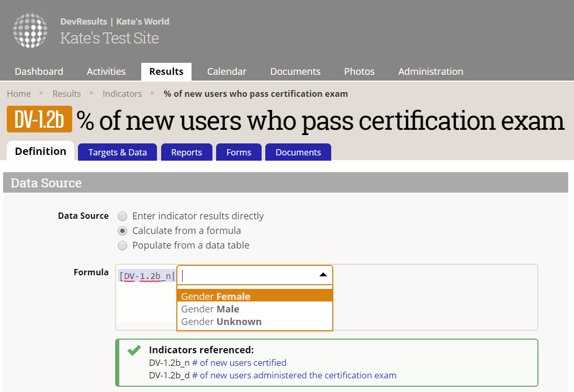
Task: Open the Reports tab
Action: [x=186, y=152]
